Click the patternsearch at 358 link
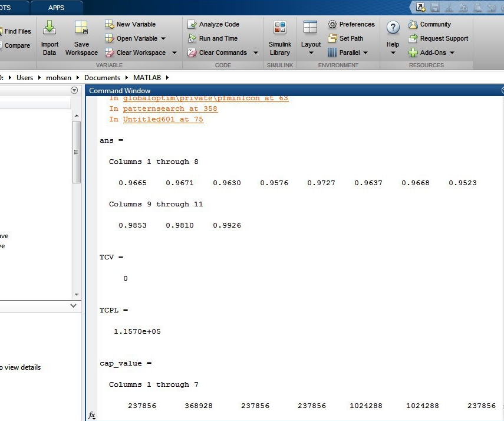The height and width of the screenshot is (421, 504). 170,108
